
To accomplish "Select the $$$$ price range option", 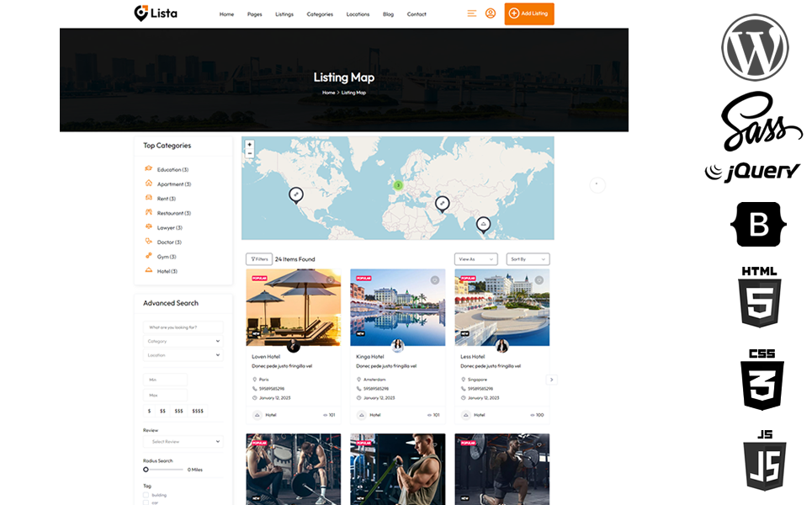I will click(x=198, y=411).
